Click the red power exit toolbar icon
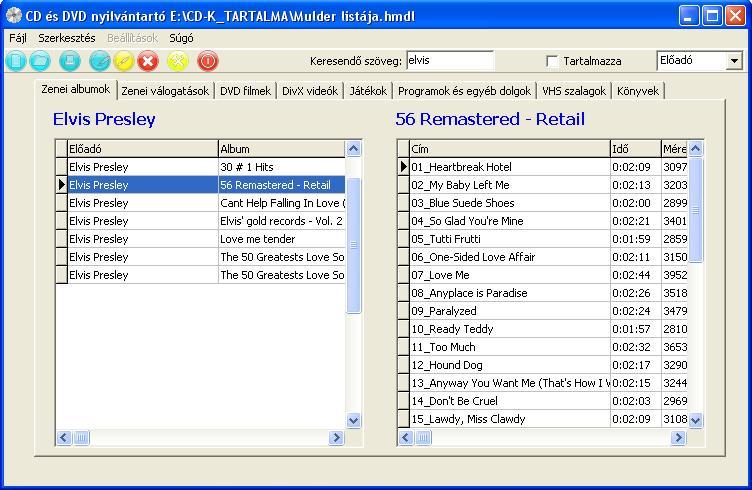The image size is (752, 490). click(208, 61)
